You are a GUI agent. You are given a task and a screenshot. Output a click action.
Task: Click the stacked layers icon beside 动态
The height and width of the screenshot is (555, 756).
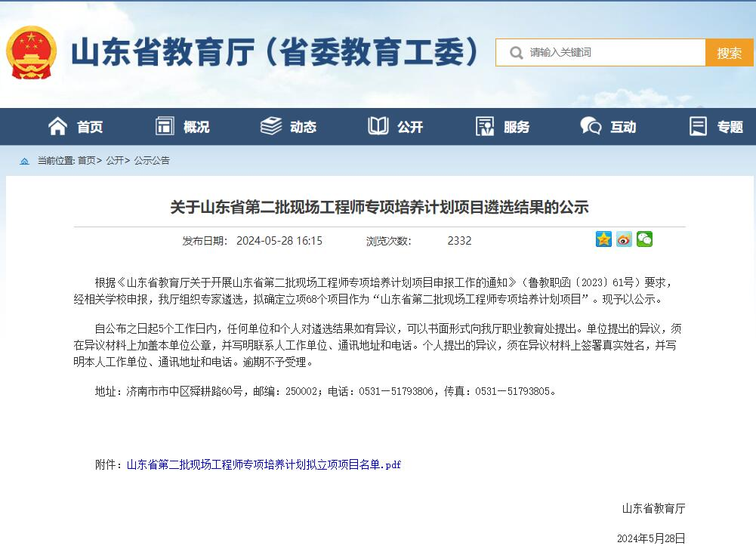coord(271,126)
